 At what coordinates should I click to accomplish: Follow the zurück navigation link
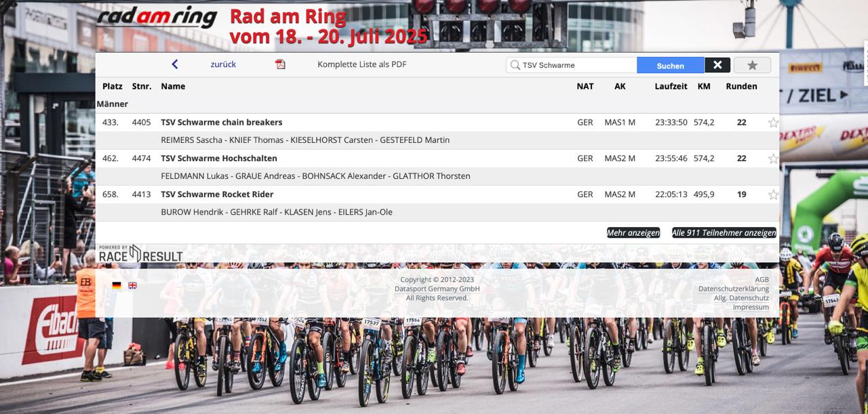point(223,64)
